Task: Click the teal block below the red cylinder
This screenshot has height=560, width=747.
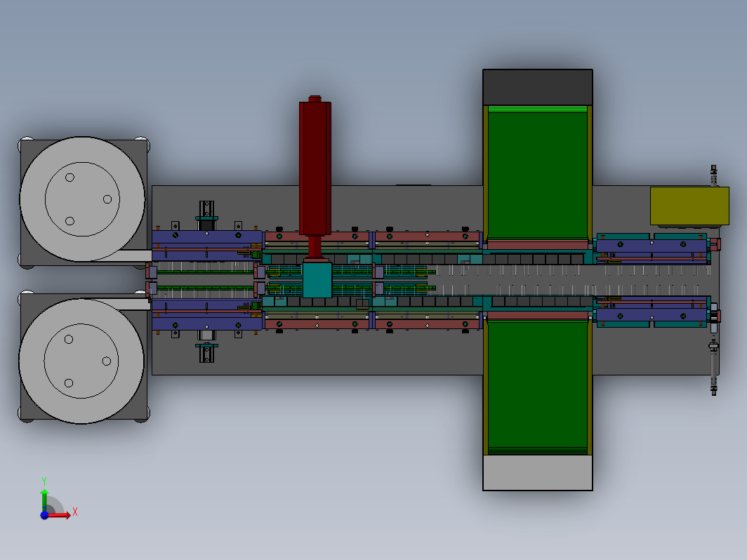Action: click(317, 281)
